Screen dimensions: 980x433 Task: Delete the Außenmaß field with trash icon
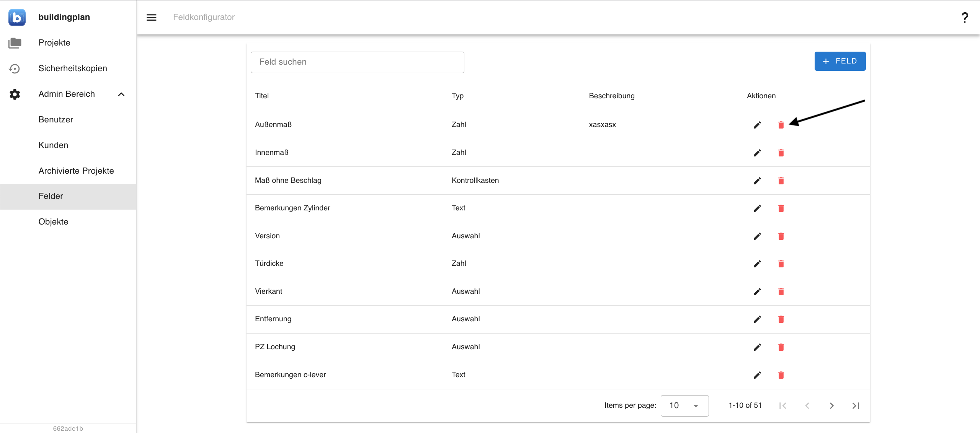781,125
